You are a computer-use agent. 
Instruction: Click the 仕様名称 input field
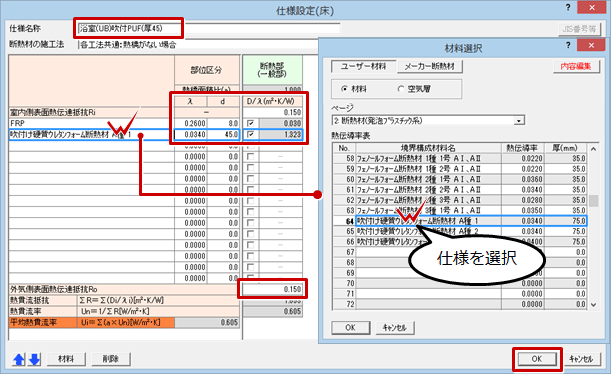click(x=209, y=28)
